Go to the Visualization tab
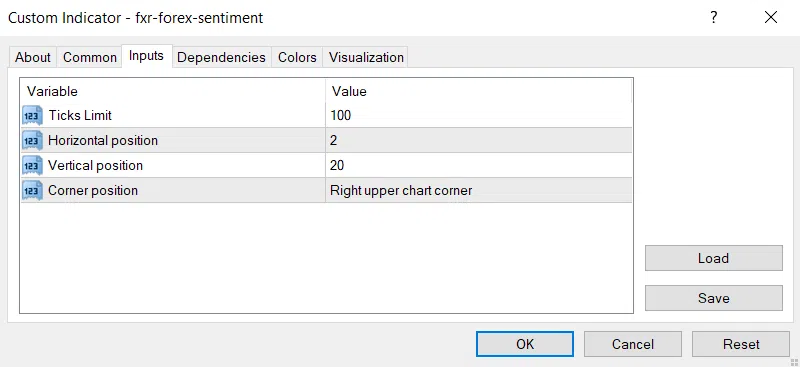 366,57
